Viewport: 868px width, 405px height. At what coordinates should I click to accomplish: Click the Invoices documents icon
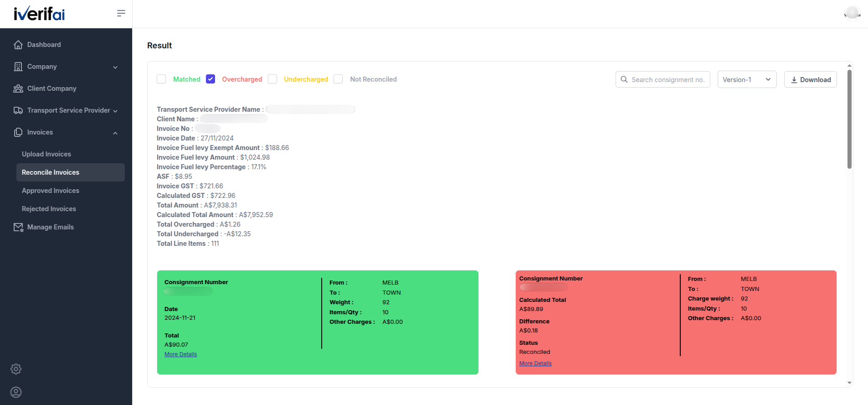tap(18, 132)
